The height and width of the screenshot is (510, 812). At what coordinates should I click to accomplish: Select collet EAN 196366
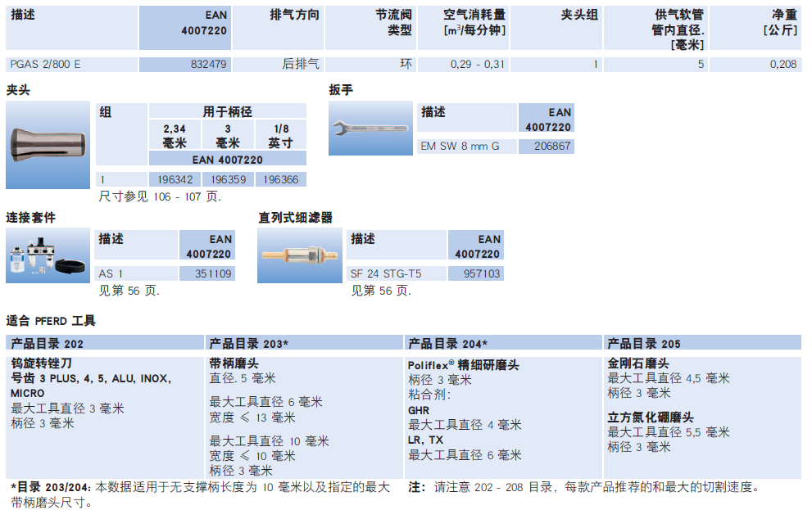pos(281,179)
